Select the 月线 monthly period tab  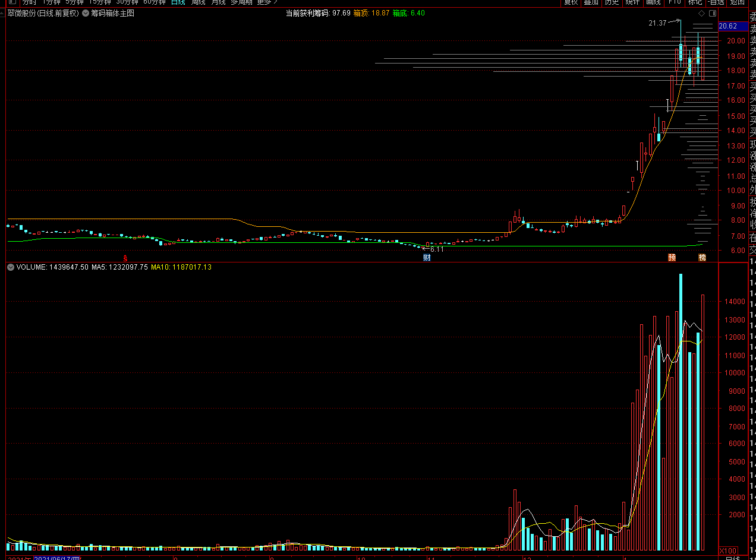point(219,2)
